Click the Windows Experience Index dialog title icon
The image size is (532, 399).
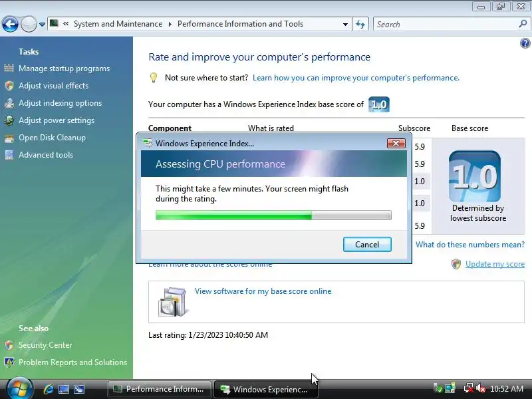pyautogui.click(x=147, y=143)
